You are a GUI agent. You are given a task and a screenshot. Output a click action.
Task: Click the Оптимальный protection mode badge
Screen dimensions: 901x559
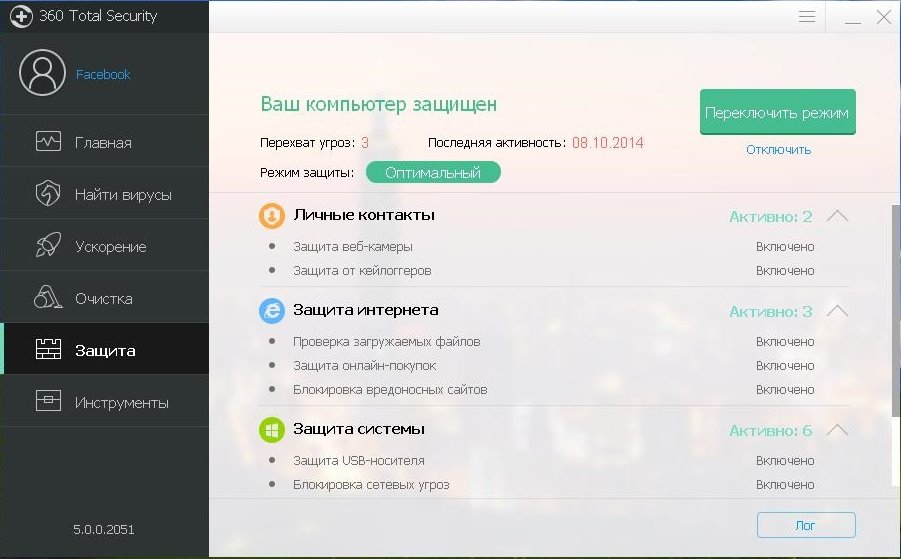[x=433, y=172]
